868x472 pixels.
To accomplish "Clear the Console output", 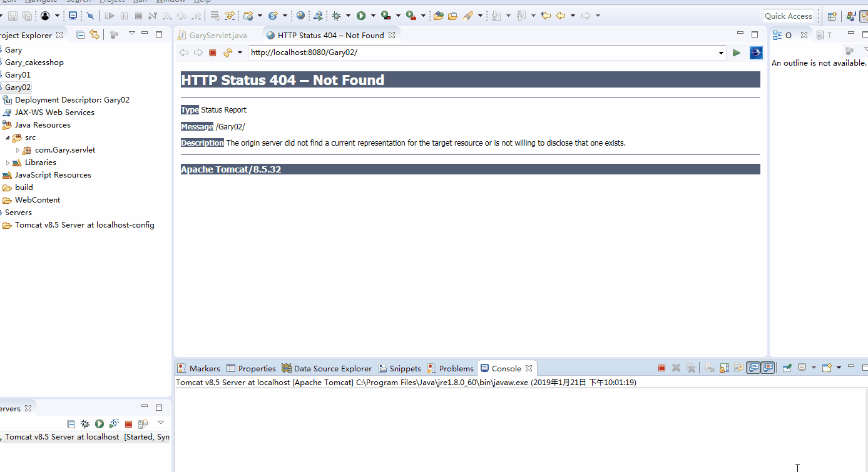I will [710, 368].
